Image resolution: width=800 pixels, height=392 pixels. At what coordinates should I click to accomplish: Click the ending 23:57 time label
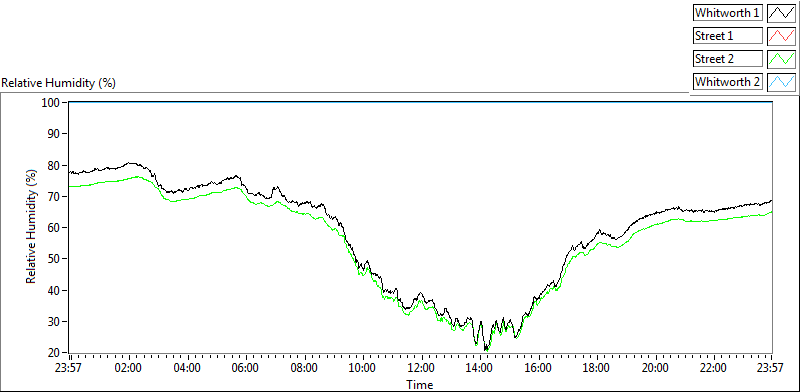click(x=771, y=368)
